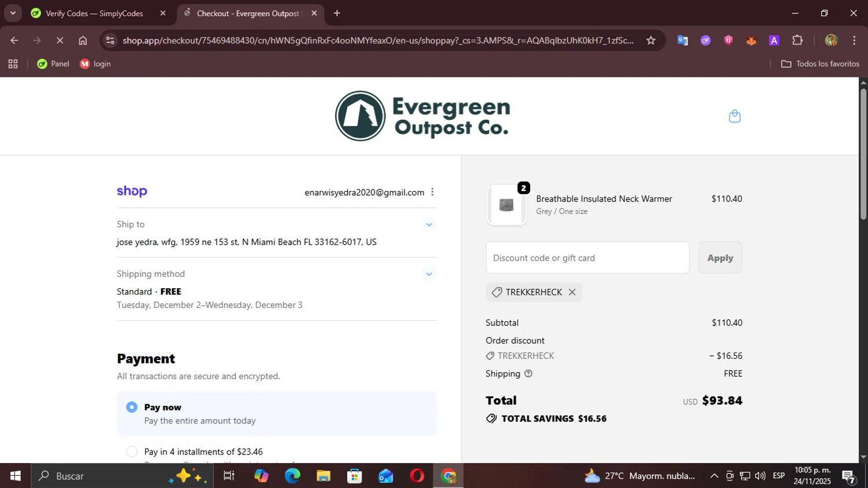This screenshot has height=488, width=868.
Task: Click the browser address bar URL
Action: (x=378, y=41)
